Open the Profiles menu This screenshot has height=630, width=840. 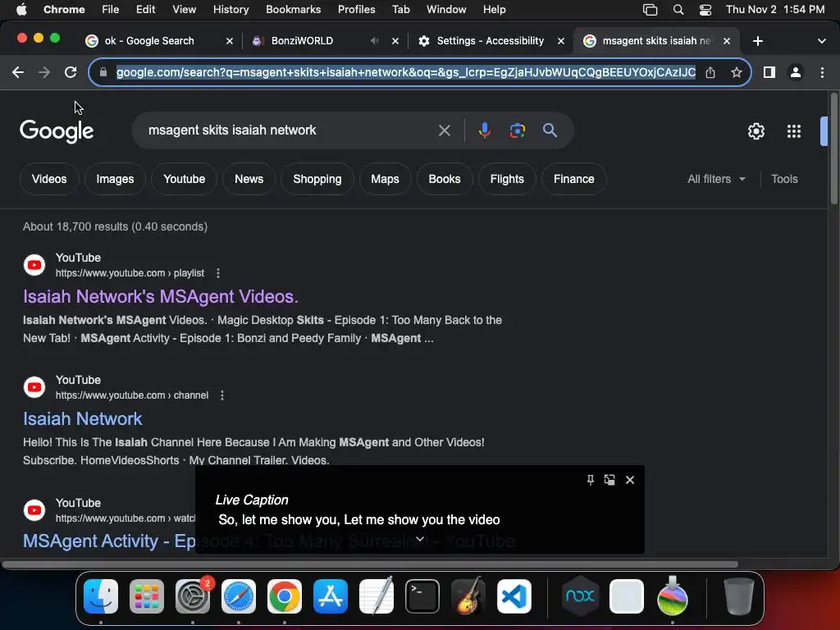click(356, 9)
